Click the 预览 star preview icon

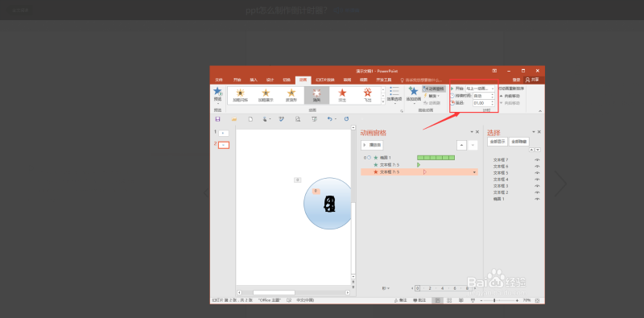(x=217, y=91)
